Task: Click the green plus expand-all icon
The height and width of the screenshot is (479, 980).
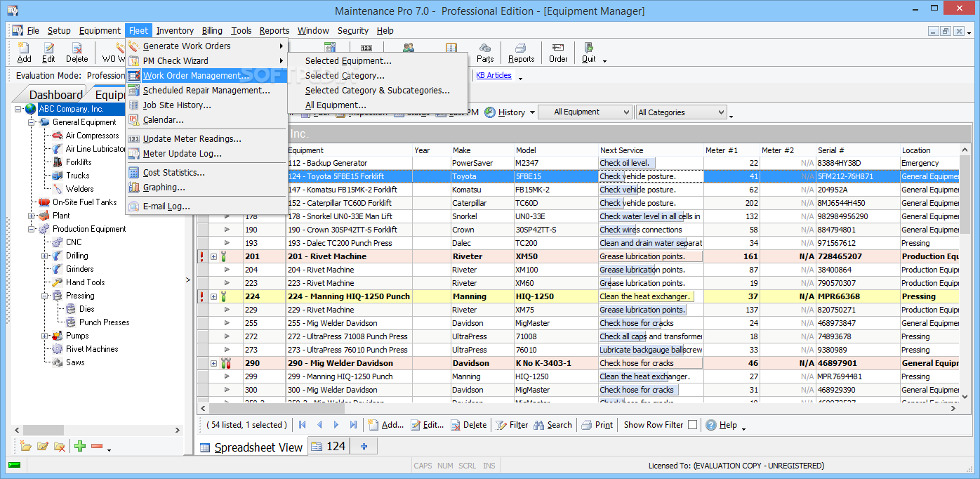Action: pyautogui.click(x=80, y=446)
